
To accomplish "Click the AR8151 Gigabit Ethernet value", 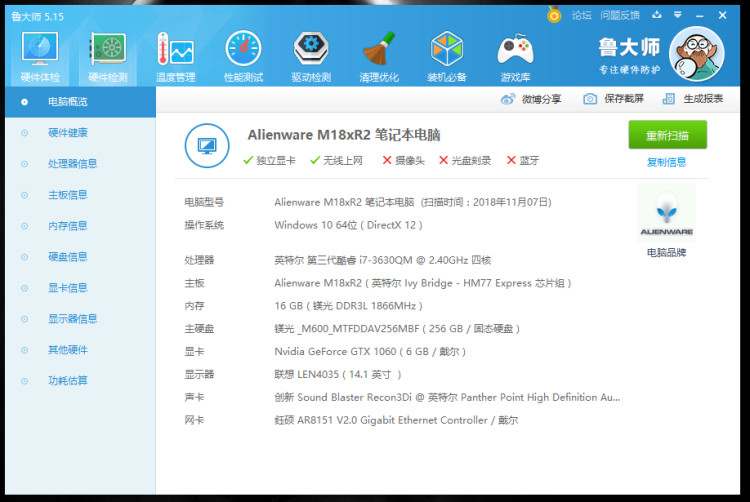I will tap(396, 420).
